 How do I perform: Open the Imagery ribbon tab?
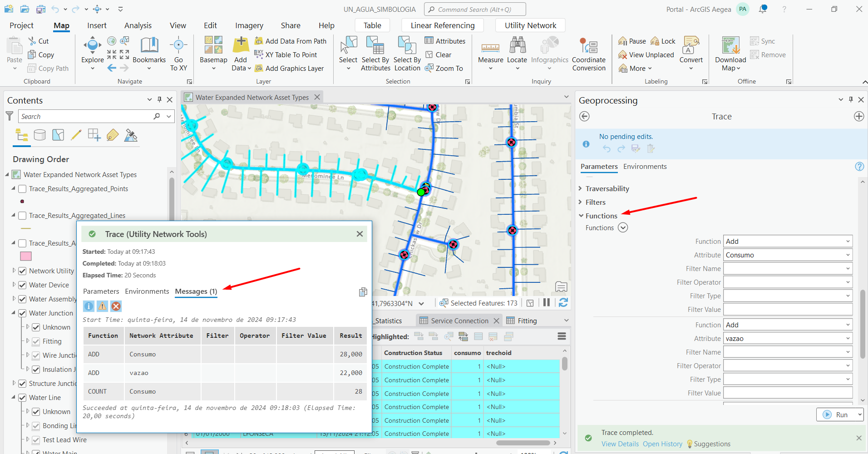point(249,25)
